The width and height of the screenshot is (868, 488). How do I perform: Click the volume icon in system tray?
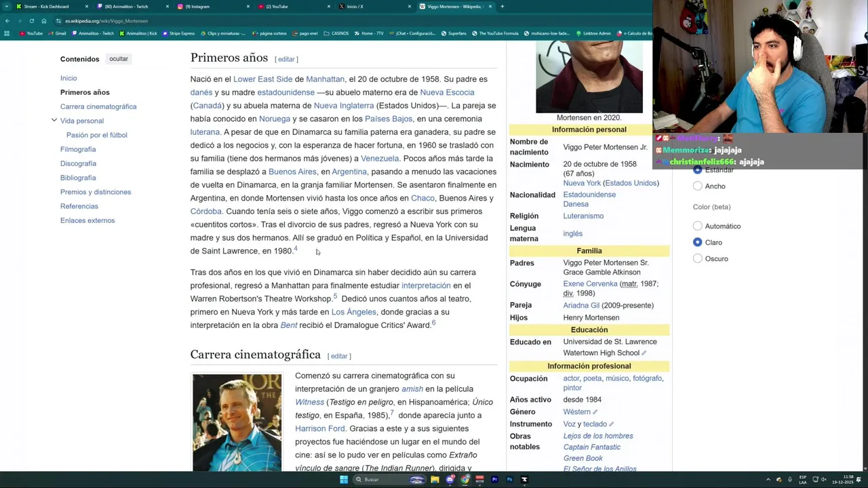click(824, 479)
